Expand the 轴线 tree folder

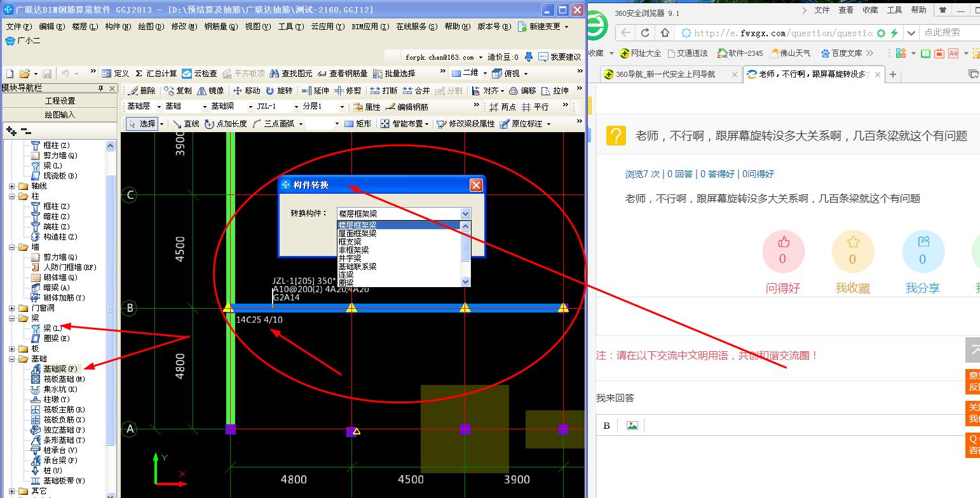(12, 186)
